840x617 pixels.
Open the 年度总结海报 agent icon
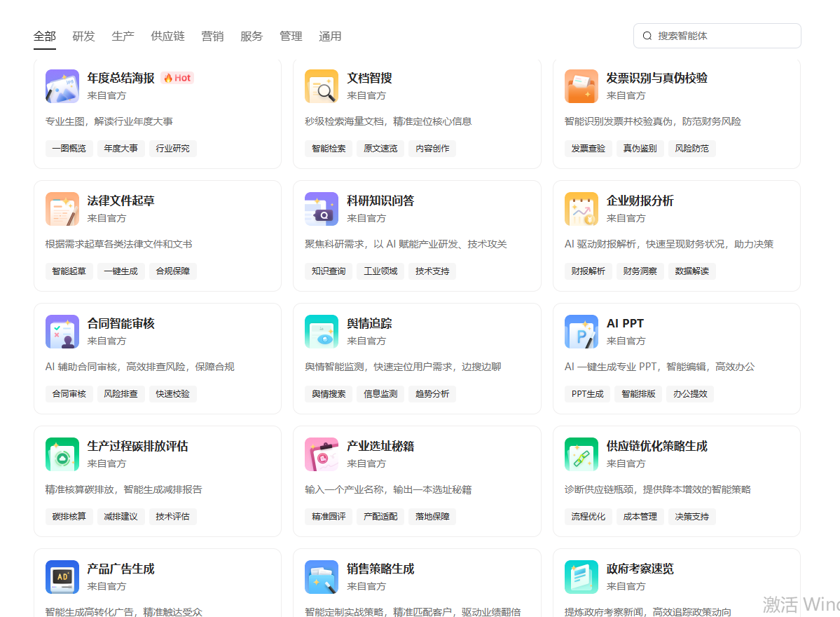pyautogui.click(x=62, y=86)
